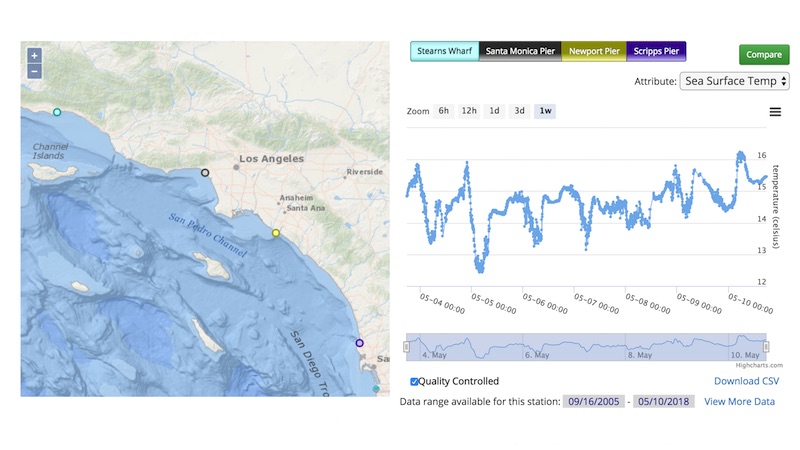
Task: Switch to the Scripps Pier tab
Action: click(x=656, y=51)
